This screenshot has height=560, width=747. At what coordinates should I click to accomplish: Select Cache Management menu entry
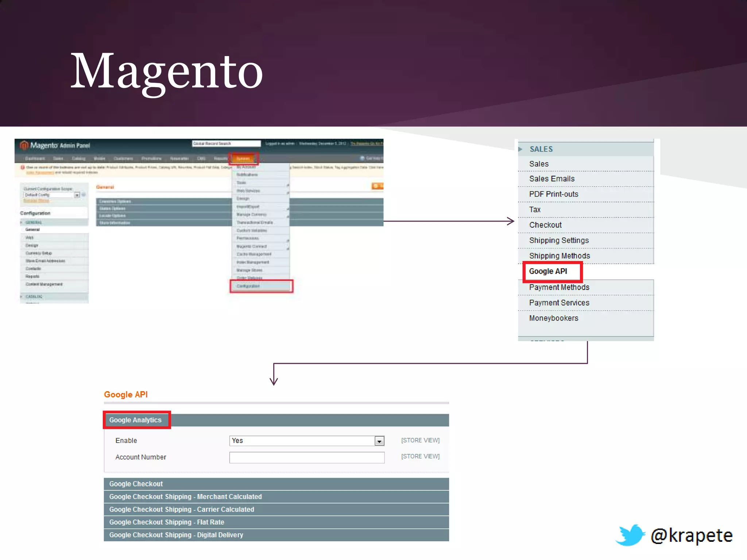coord(261,254)
